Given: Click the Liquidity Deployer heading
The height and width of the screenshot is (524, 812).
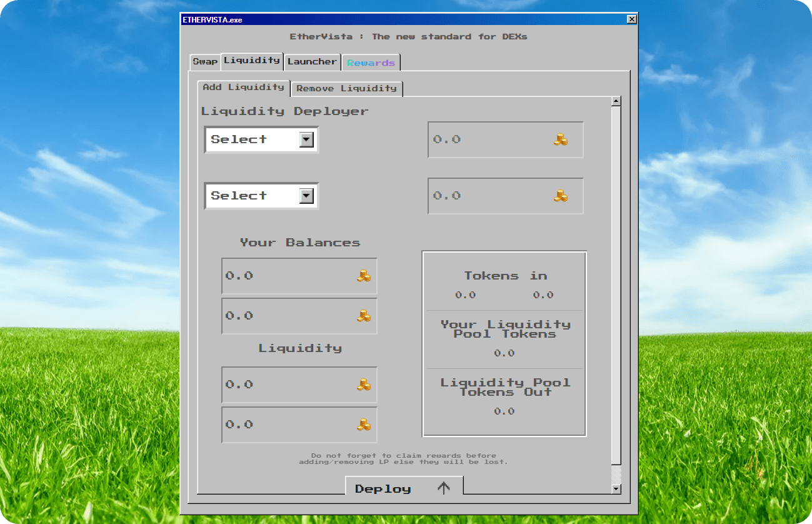Looking at the screenshot, I should point(284,111).
